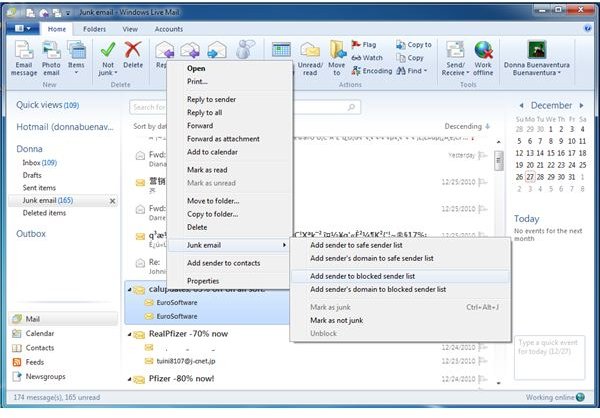The image size is (600, 418).
Task: Switch to the Folders tab
Action: pyautogui.click(x=95, y=29)
